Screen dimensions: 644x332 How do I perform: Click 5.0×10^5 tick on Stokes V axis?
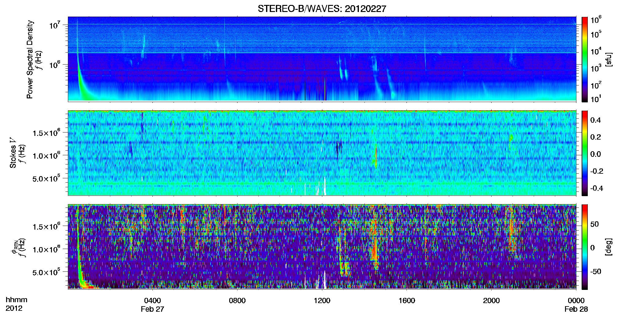point(46,178)
